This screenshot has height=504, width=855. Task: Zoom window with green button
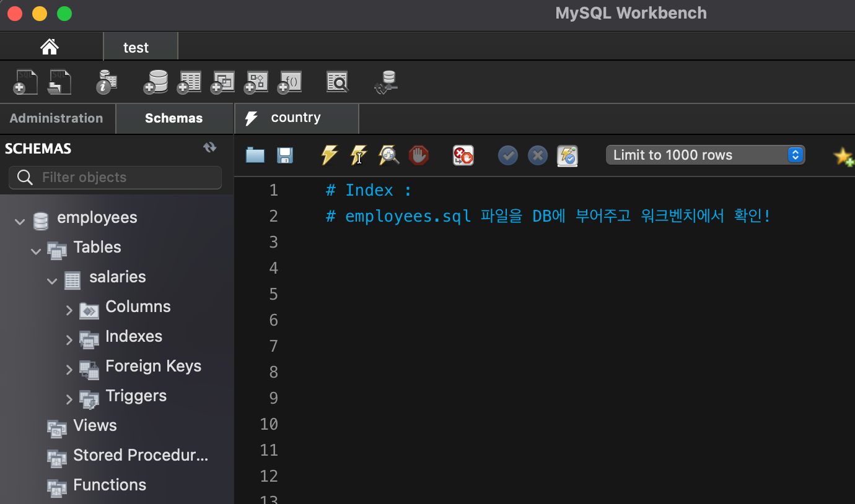click(64, 14)
